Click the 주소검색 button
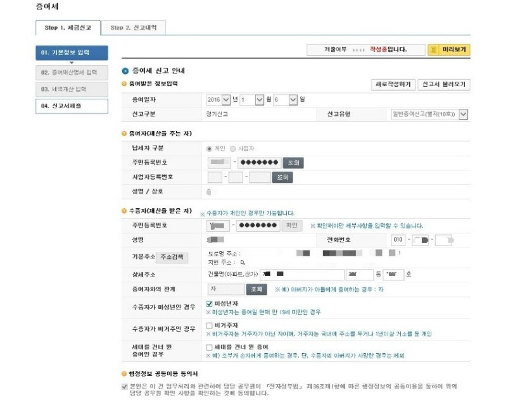532x412 pixels. point(172,258)
